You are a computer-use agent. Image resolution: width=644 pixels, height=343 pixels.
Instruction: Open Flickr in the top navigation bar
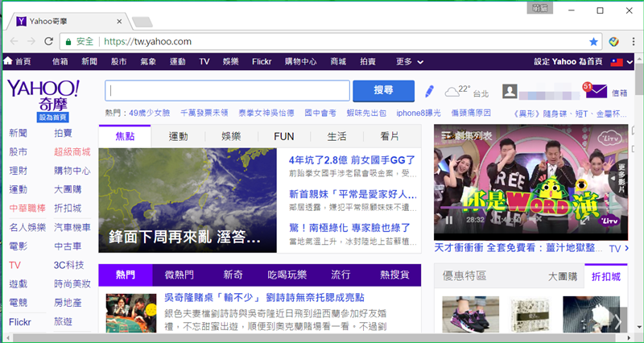(262, 62)
